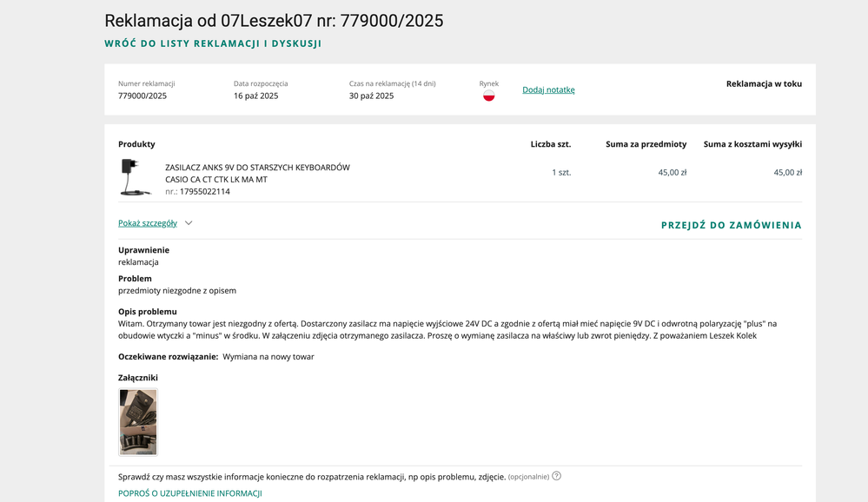The width and height of the screenshot is (868, 502).
Task: Click the 45,00 zł total with shipping value
Action: [x=787, y=172]
